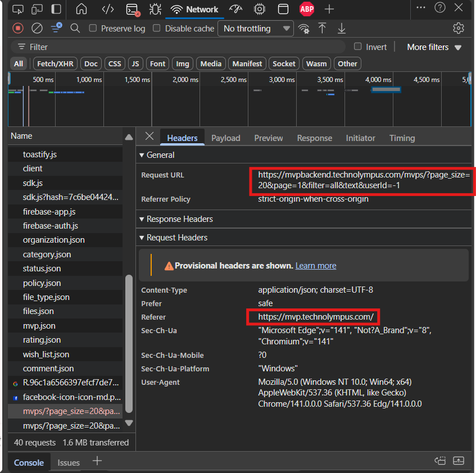Open network settings gear icon
Image resolution: width=476 pixels, height=473 pixels.
458,28
